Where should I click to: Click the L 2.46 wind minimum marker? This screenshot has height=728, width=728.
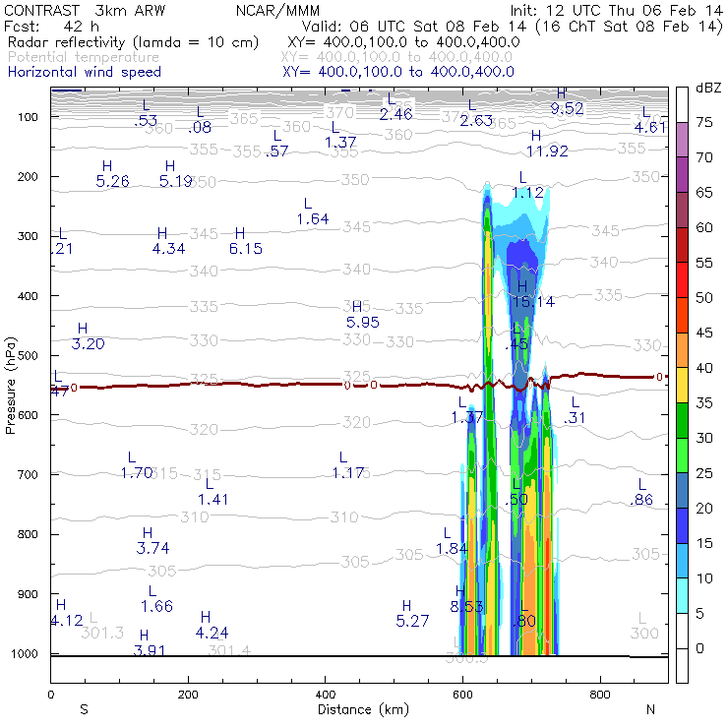[394, 107]
